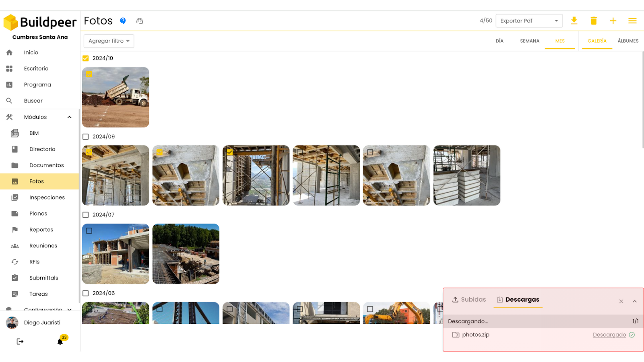The image size is (644, 362).
Task: Open notifications bell with 33 badge
Action: tap(60, 341)
